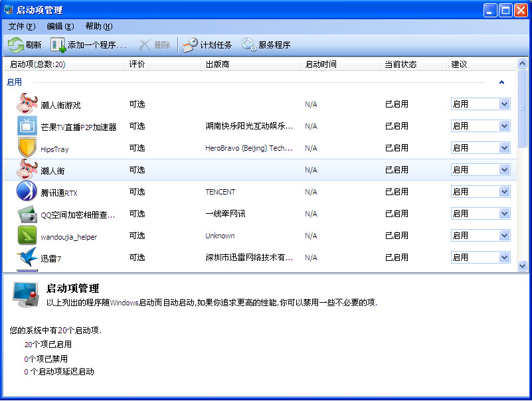Image resolution: width=532 pixels, height=401 pixels.
Task: Select the 潮人街游戏 cow icon
Action: point(27,104)
